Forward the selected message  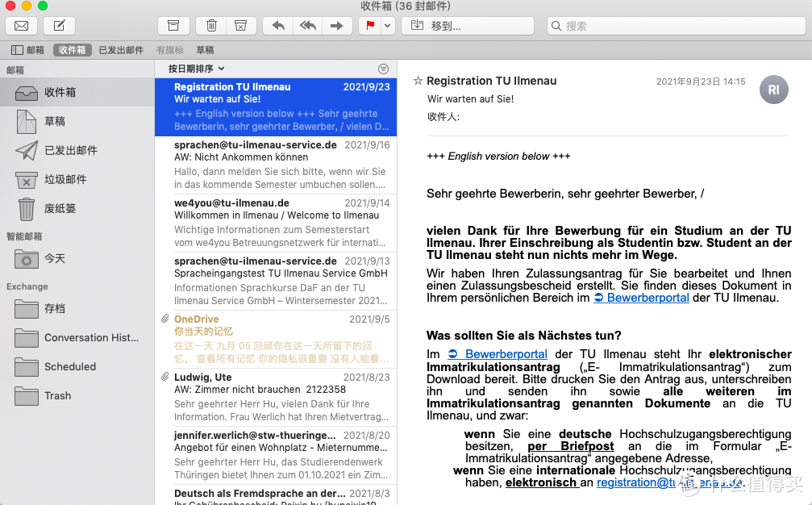click(x=337, y=25)
